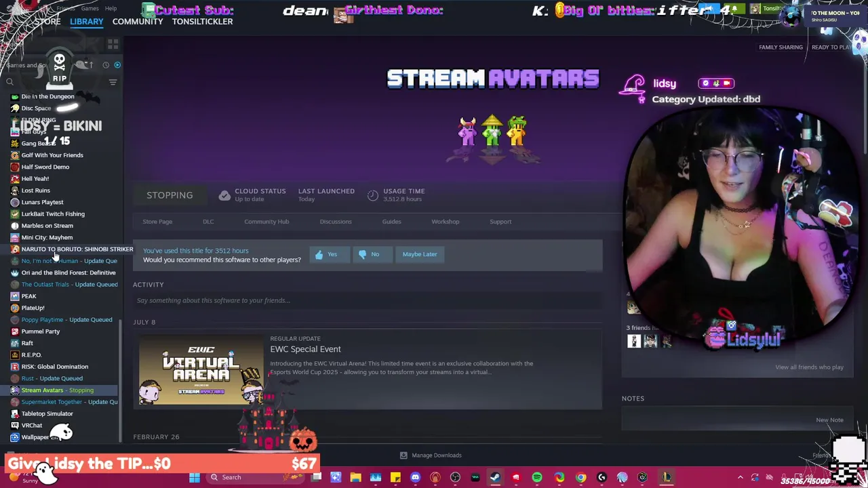Click the Maybe Later button
868x488 pixels.
(x=420, y=254)
